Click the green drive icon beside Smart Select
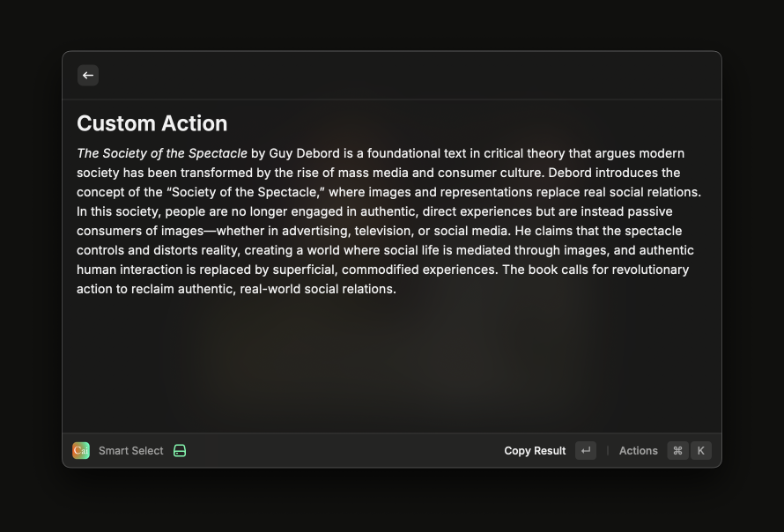Image resolution: width=784 pixels, height=532 pixels. click(180, 451)
